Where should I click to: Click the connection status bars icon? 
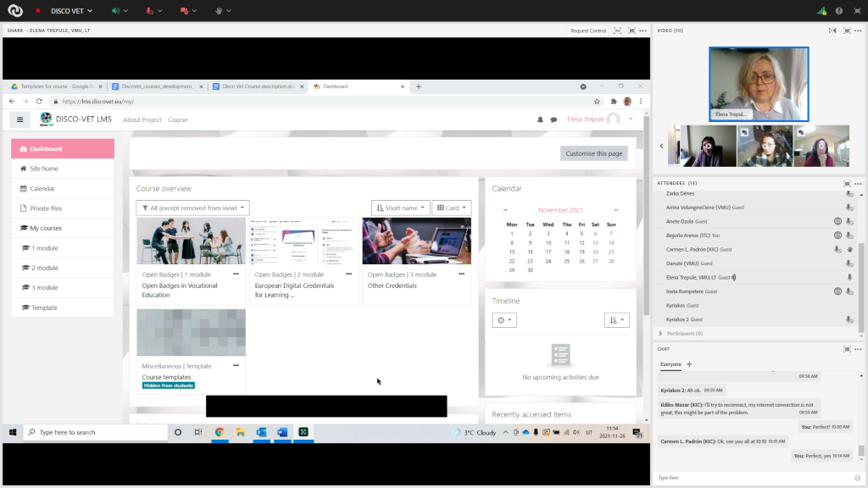pyautogui.click(x=821, y=11)
